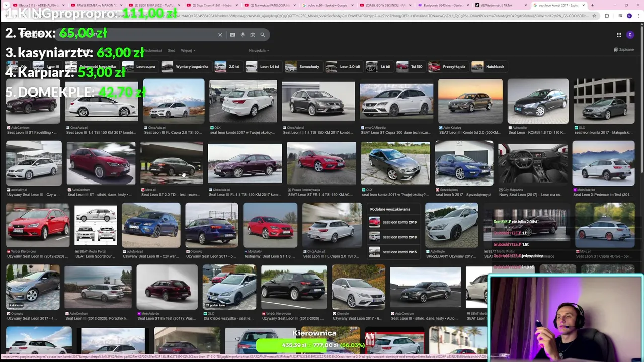Select the Leon cupra filter chip

(139, 66)
